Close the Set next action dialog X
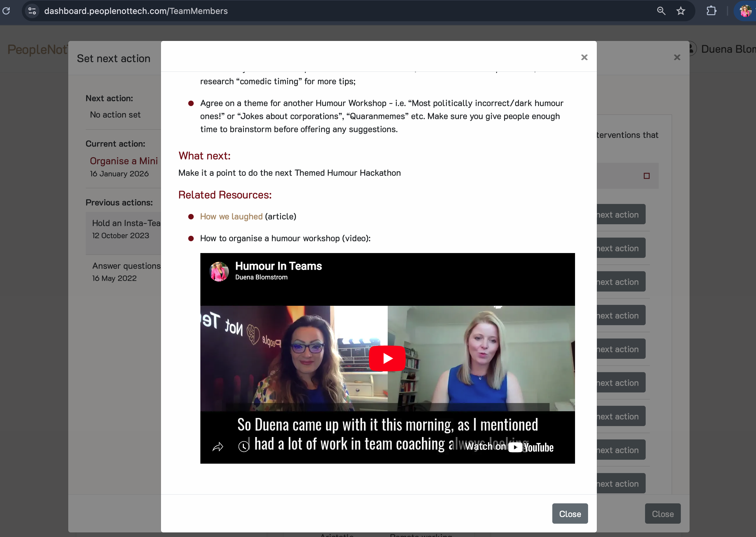The height and width of the screenshot is (537, 756). (x=677, y=57)
